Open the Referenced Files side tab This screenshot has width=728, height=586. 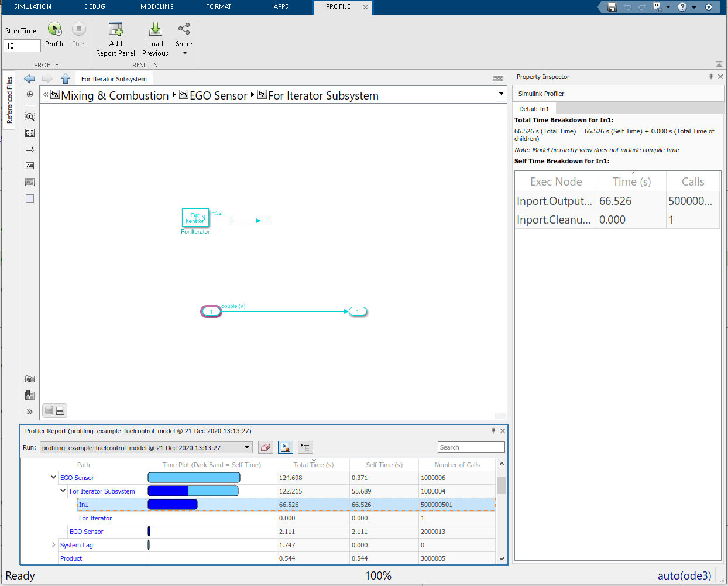coord(9,100)
